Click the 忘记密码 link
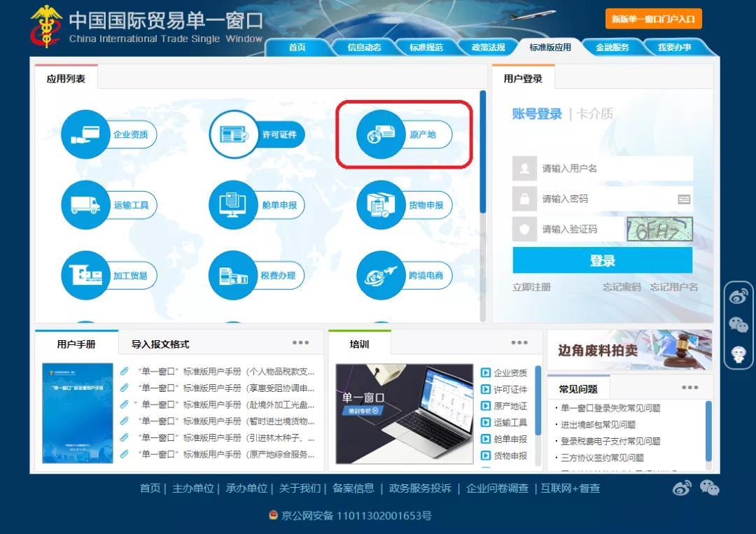 tap(622, 287)
